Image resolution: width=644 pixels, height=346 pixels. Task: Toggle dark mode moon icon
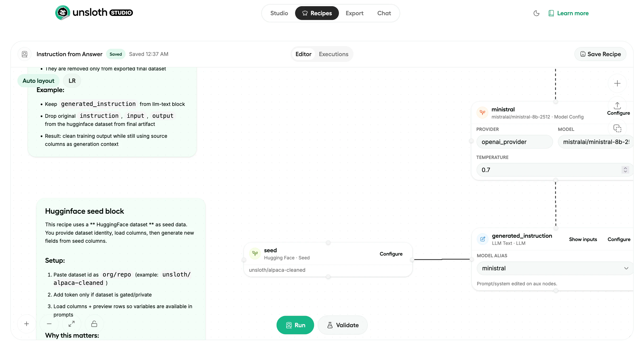pos(536,13)
